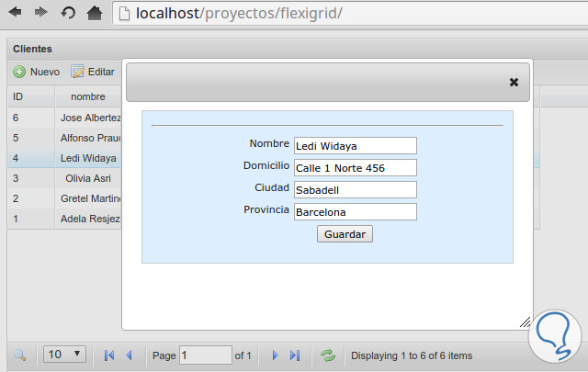
Task: Click the browser forward arrow
Action: tap(40, 13)
